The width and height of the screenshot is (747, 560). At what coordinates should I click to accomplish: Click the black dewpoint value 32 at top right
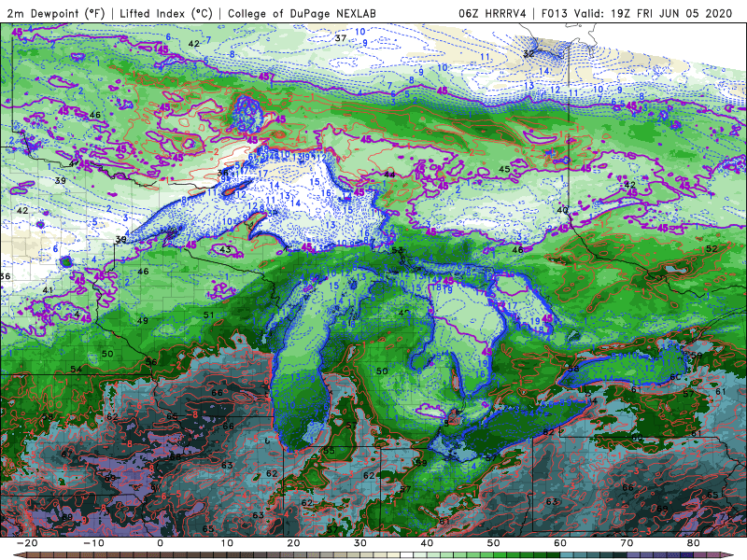pyautogui.click(x=529, y=53)
